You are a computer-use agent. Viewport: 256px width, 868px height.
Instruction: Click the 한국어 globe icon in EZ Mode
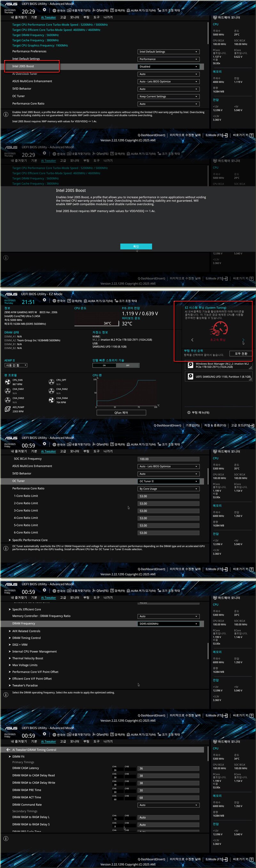(x=54, y=301)
